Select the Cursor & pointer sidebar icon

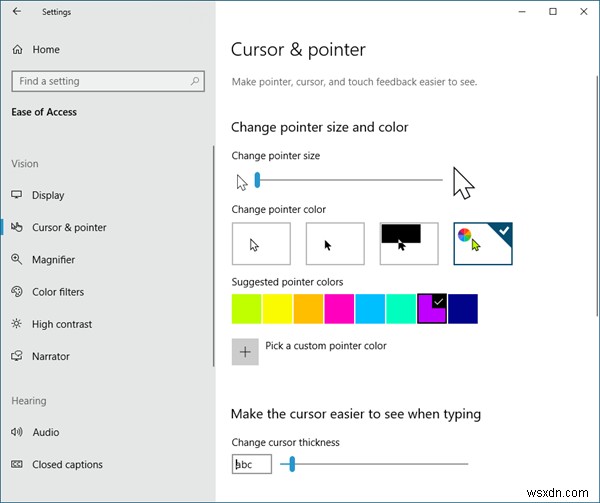[x=16, y=227]
